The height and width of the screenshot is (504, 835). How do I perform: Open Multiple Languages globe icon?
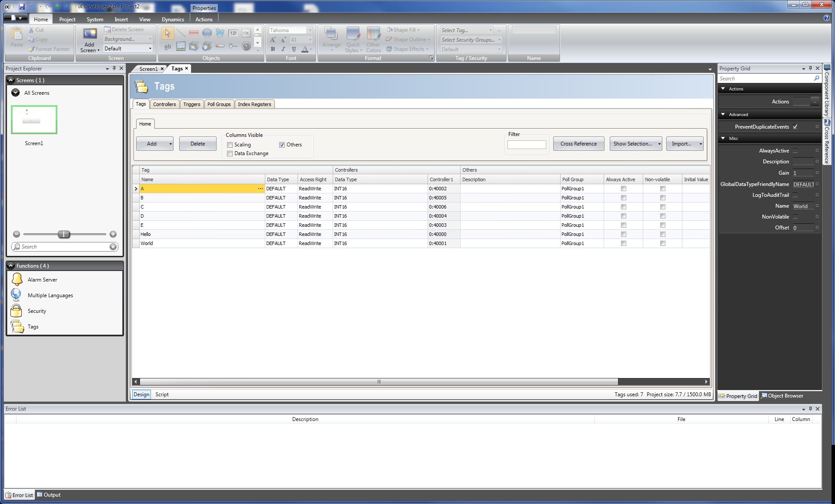click(x=16, y=295)
